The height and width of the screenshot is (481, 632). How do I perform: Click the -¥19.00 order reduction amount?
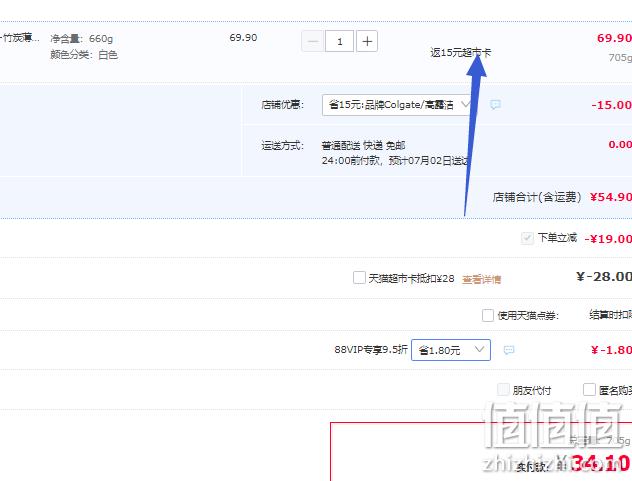coord(608,239)
